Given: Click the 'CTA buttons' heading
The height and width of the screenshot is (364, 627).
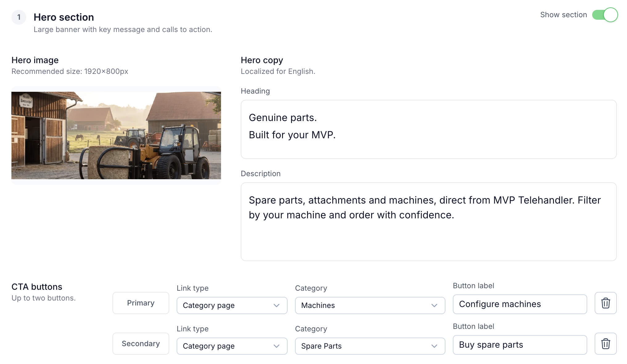Looking at the screenshot, I should (x=37, y=287).
